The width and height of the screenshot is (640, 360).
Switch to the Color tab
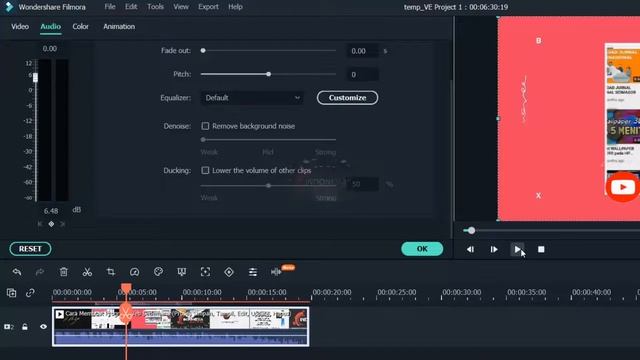pos(80,27)
